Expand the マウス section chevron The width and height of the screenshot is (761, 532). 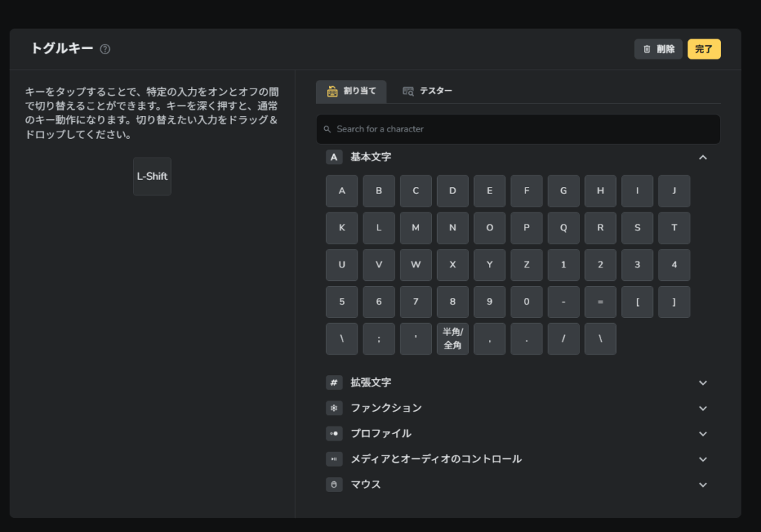[703, 484]
